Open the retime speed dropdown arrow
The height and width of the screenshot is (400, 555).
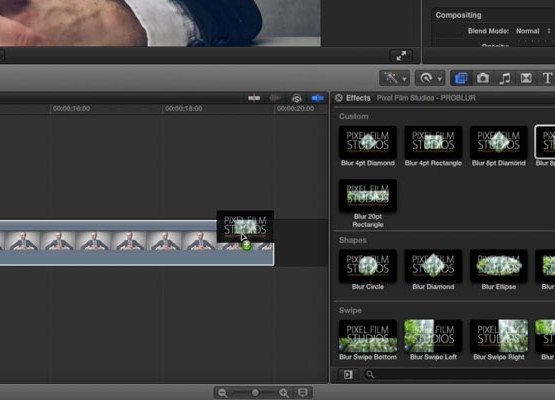(440, 78)
